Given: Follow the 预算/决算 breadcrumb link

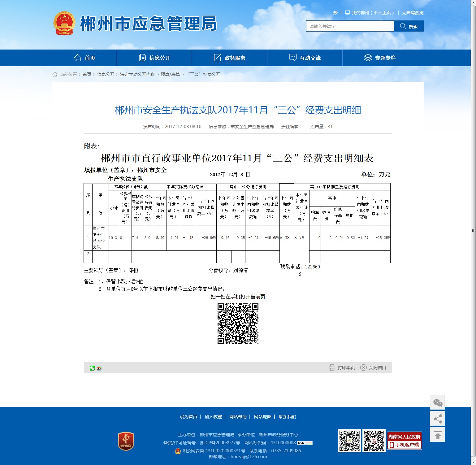Looking at the screenshot, I should click(170, 74).
